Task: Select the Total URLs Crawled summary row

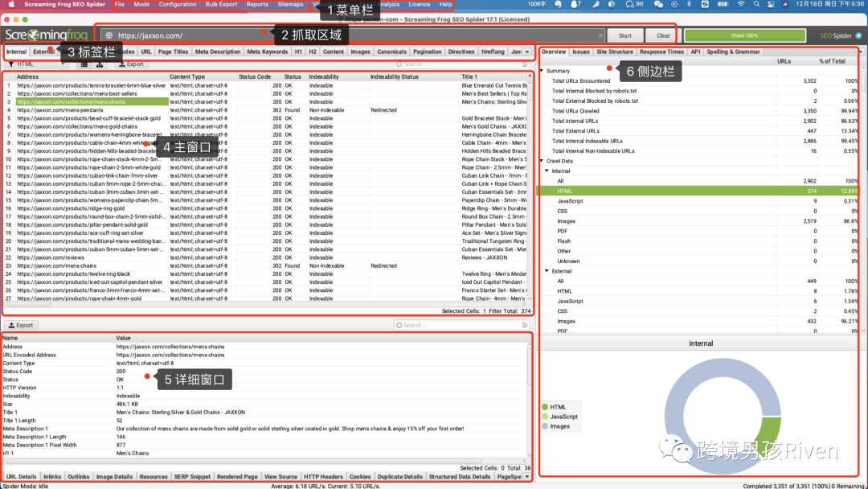Action: pyautogui.click(x=699, y=111)
